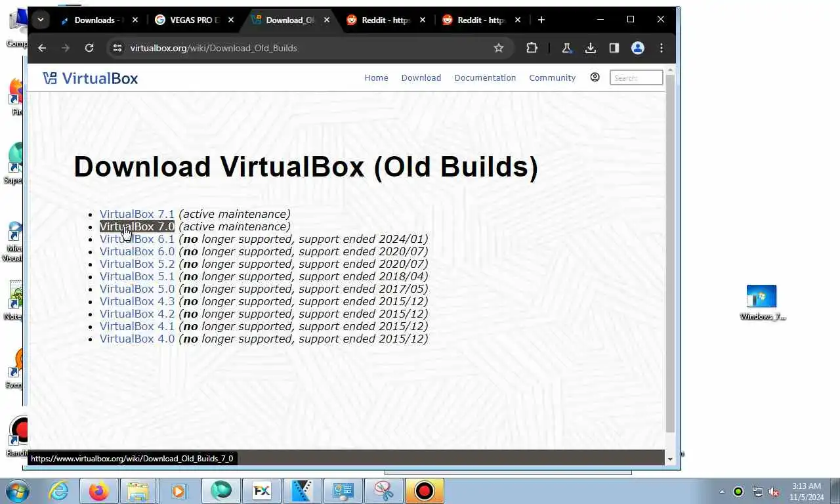Open Firefox from the taskbar
Image resolution: width=840 pixels, height=504 pixels.
(x=99, y=490)
